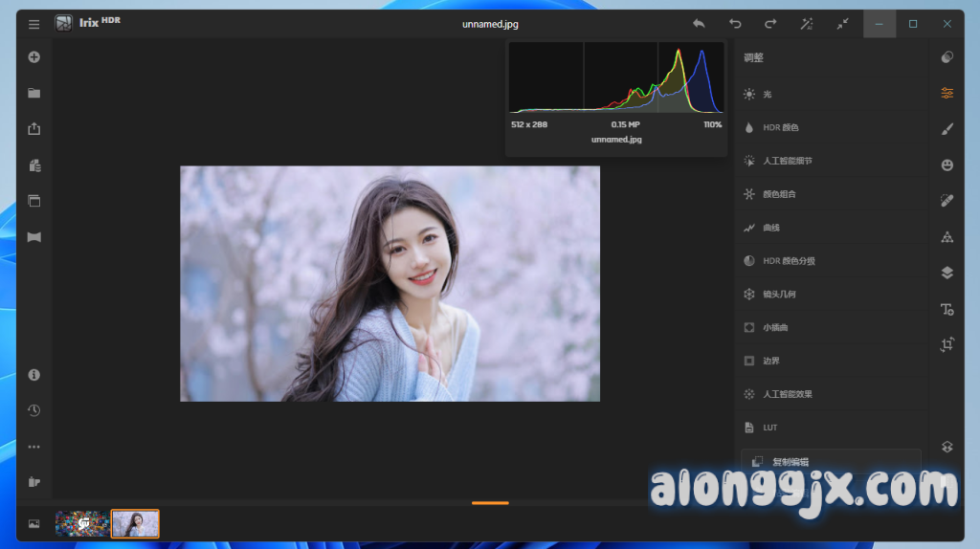Open the edit history clock icon
This screenshot has height=549, width=980.
34,410
